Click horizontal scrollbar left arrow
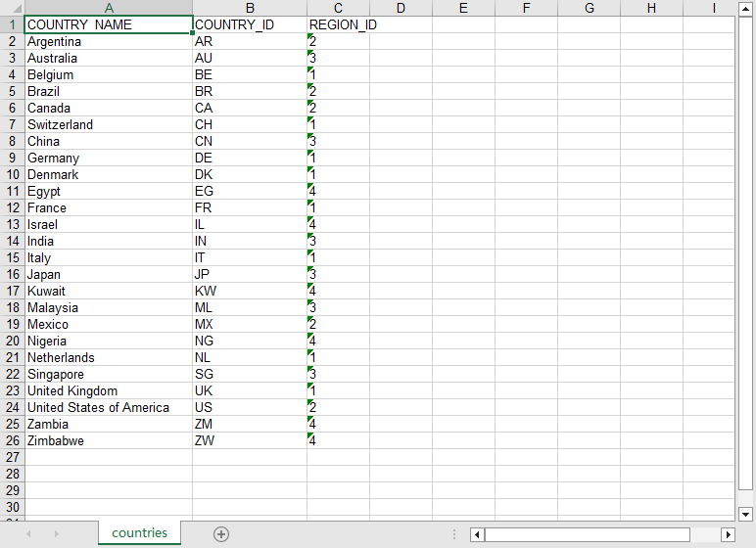Image resolution: width=756 pixels, height=548 pixels. 477,534
